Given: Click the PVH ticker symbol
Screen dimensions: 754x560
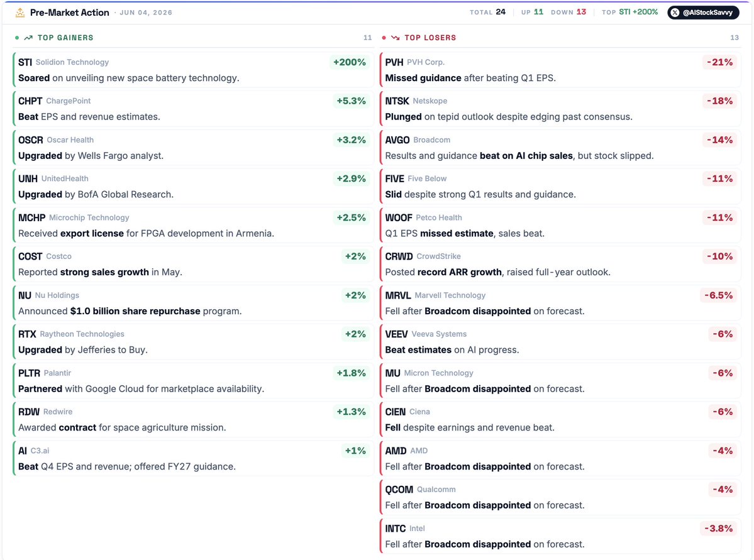Looking at the screenshot, I should (394, 62).
